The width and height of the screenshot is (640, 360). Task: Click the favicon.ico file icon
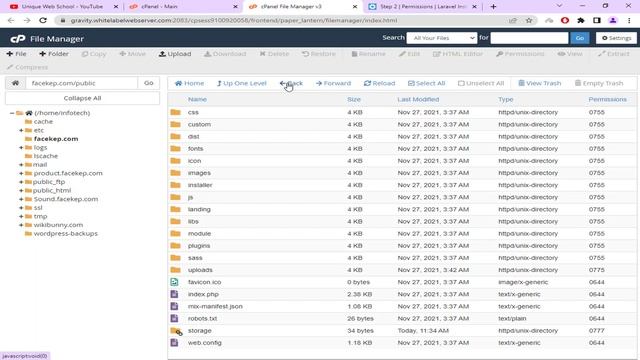(x=174, y=282)
